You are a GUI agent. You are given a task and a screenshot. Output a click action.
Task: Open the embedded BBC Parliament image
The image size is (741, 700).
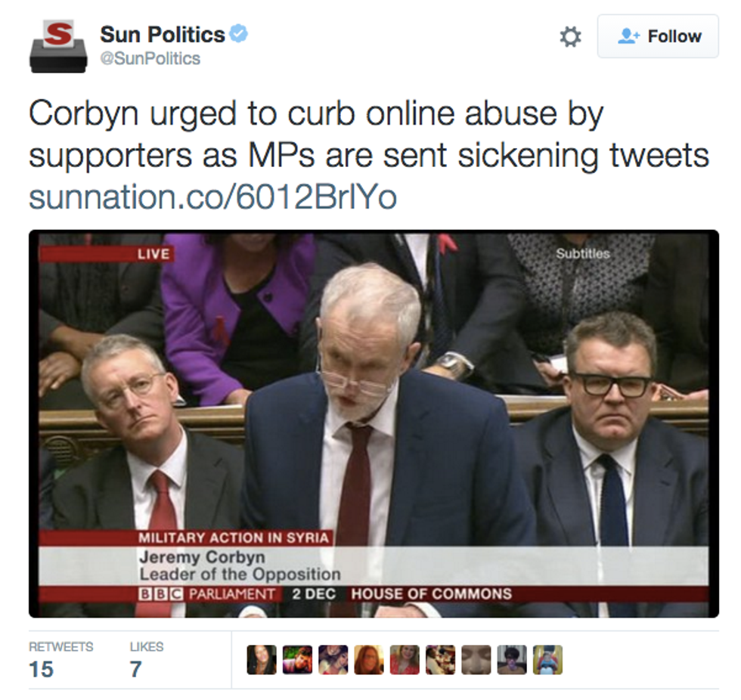[x=374, y=423]
